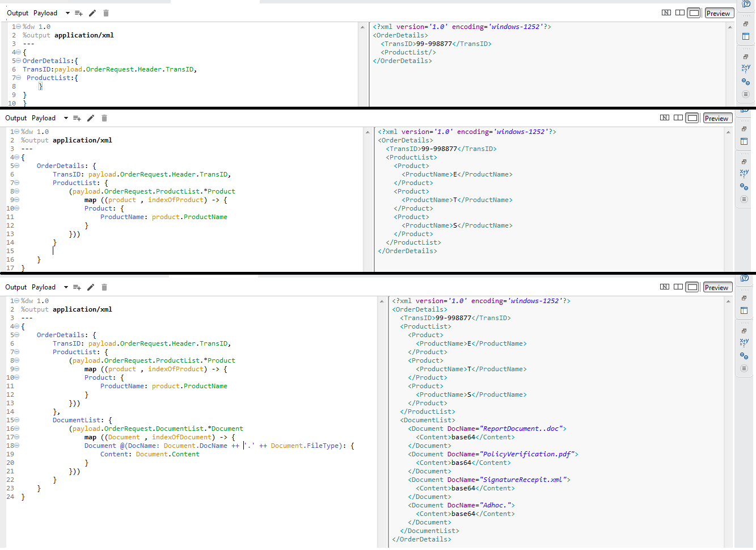Screen dimensions: 756x550
Task: Click the Preview button in the bottom editor
Action: click(x=717, y=287)
